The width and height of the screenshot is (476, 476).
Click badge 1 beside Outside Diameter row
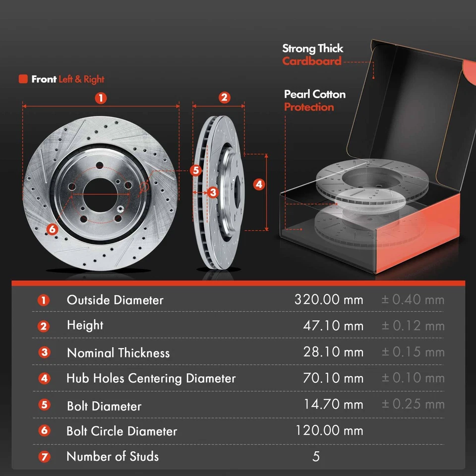tap(44, 300)
